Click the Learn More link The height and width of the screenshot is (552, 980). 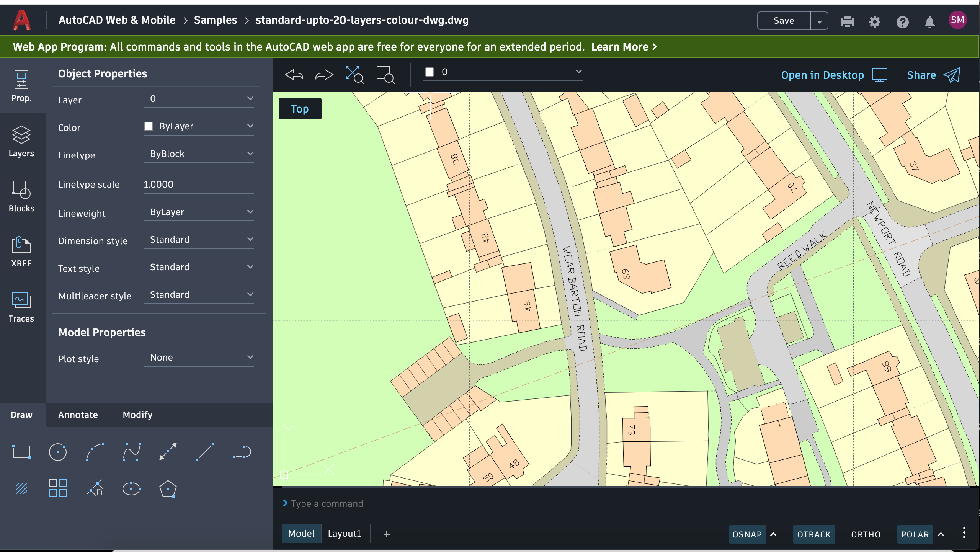[x=622, y=46]
